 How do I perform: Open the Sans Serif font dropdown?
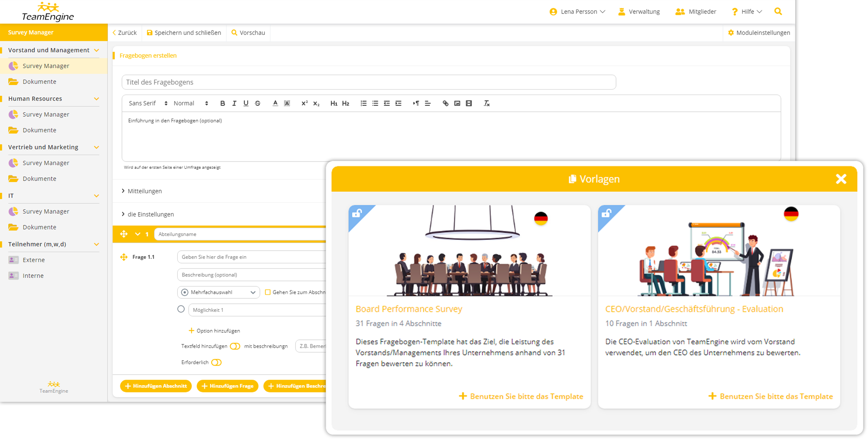(148, 104)
